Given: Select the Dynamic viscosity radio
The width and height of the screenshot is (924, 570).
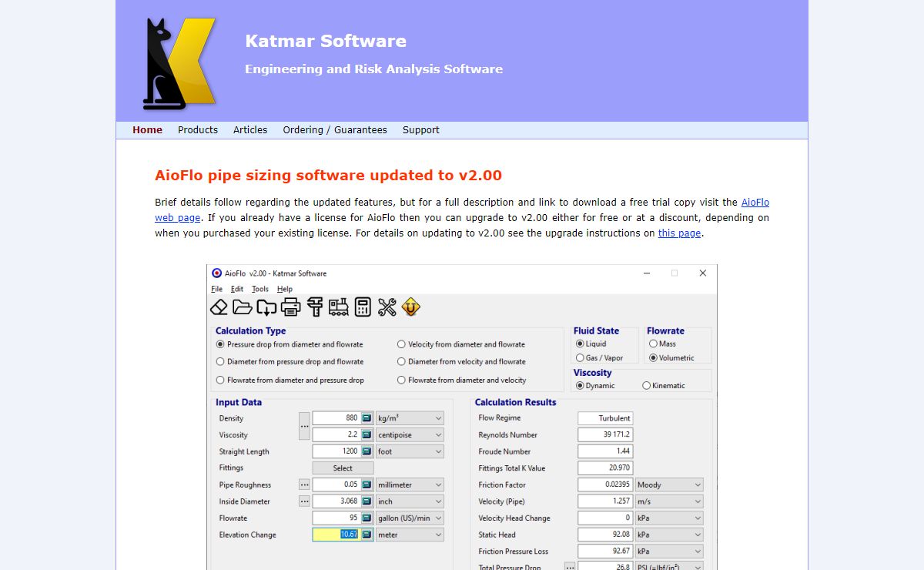Looking at the screenshot, I should pos(595,385).
